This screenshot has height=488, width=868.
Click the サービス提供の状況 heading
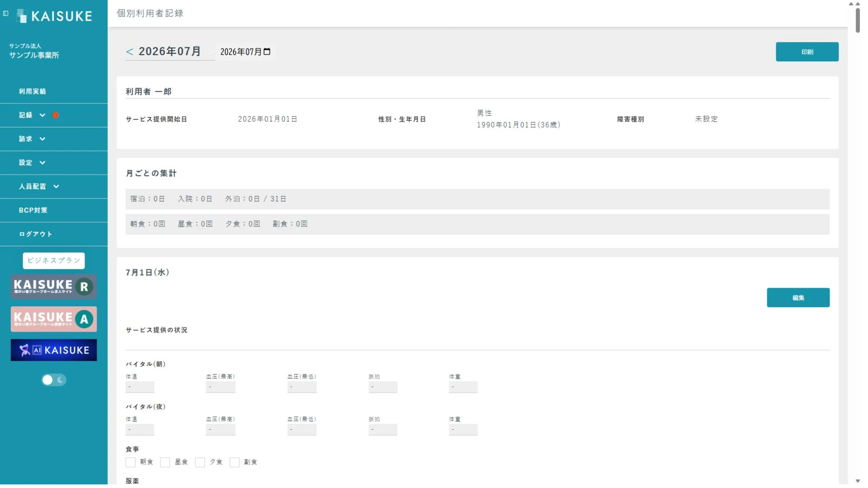[156, 330]
